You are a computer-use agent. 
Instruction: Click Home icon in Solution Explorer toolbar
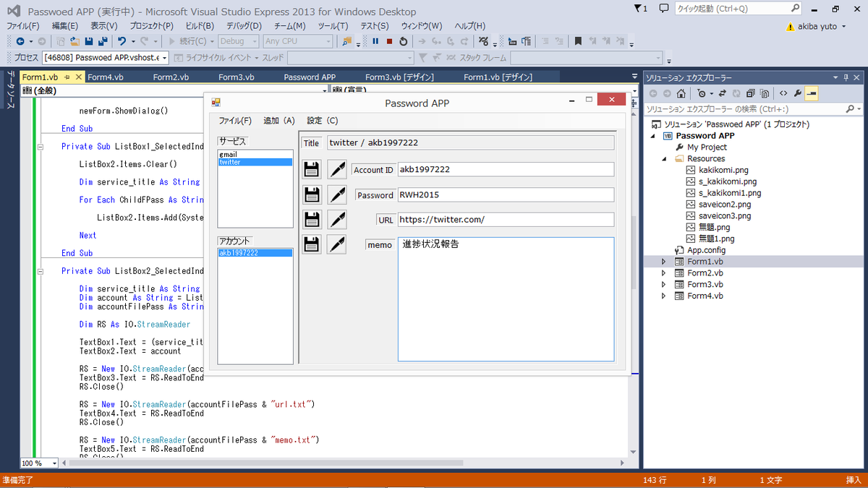pos(681,93)
